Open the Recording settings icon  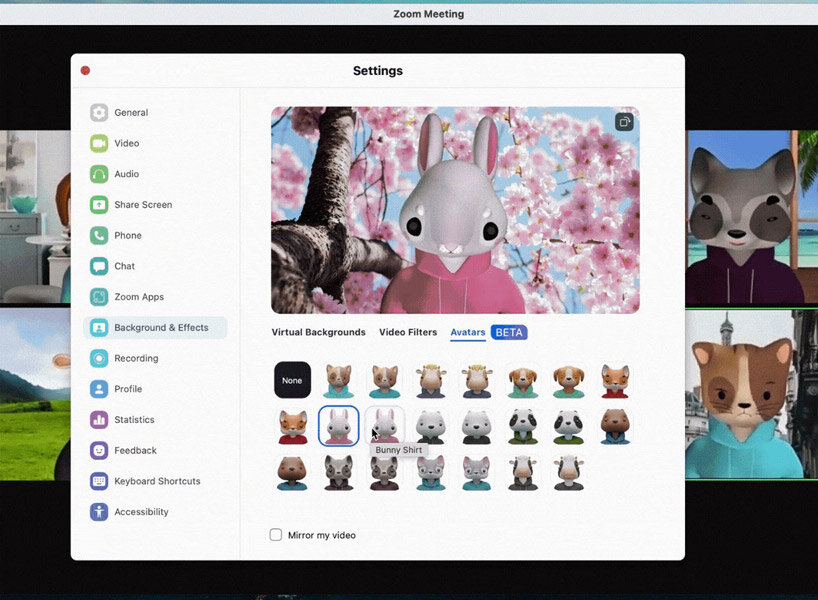point(99,358)
